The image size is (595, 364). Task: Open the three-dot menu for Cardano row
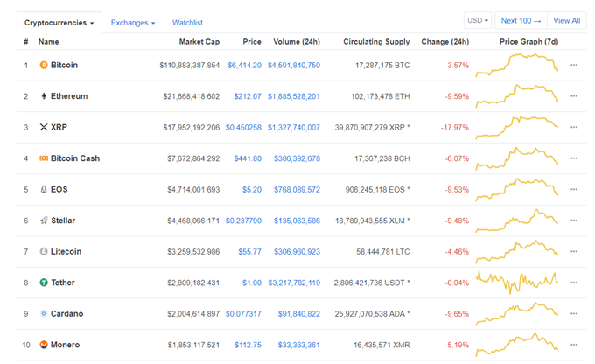pos(574,313)
